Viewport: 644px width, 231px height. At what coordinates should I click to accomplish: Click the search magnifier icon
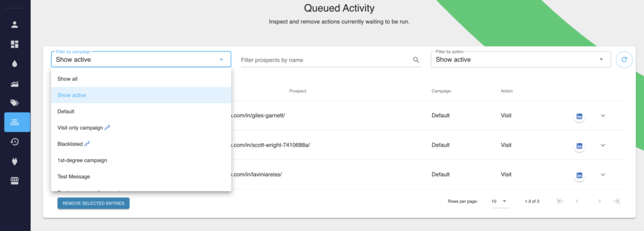point(416,60)
